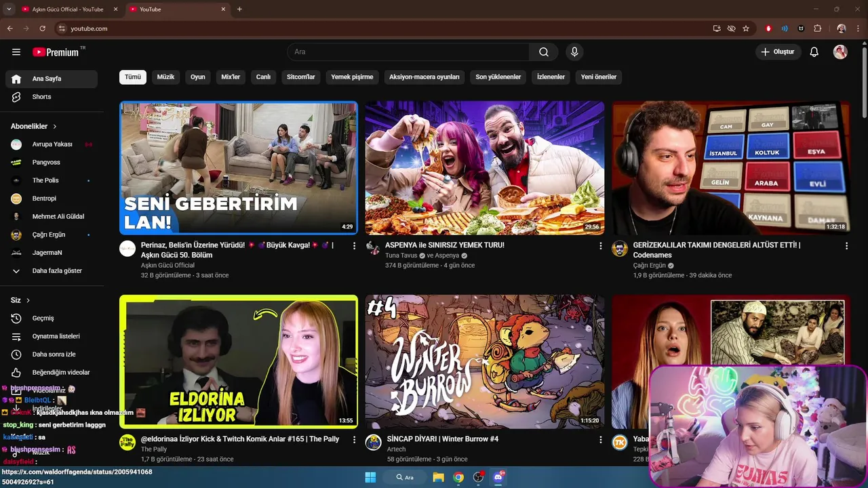This screenshot has width=868, height=488.
Task: Select the İzlenenler filter chip
Action: [551, 77]
